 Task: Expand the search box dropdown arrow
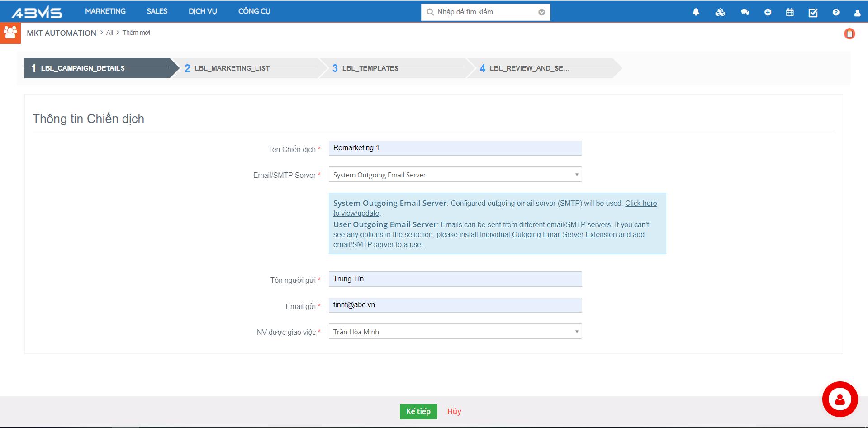541,12
